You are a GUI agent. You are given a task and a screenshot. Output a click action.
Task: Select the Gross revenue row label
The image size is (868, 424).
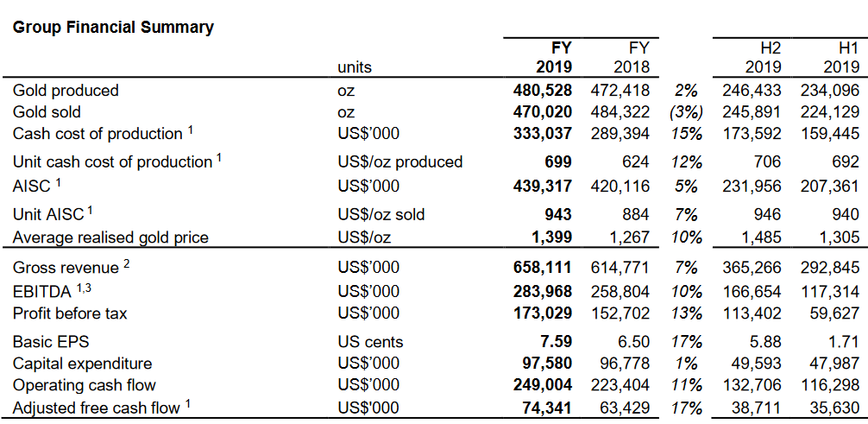click(x=67, y=269)
